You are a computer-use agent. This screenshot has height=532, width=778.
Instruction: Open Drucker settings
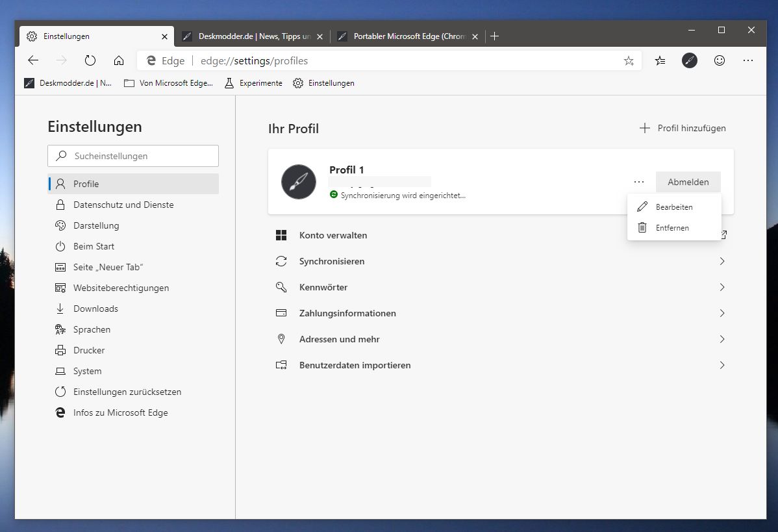[133, 350]
